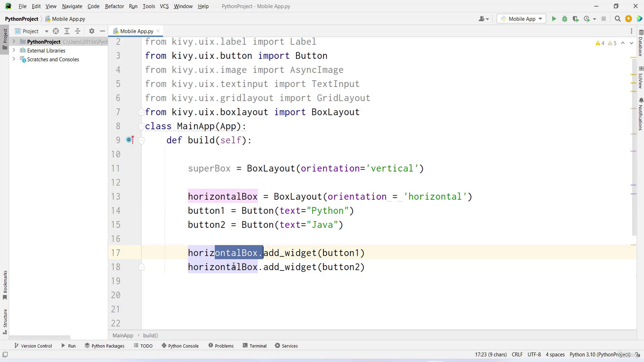The image size is (644, 362).
Task: Toggle the Structure tool window
Action: (5, 321)
